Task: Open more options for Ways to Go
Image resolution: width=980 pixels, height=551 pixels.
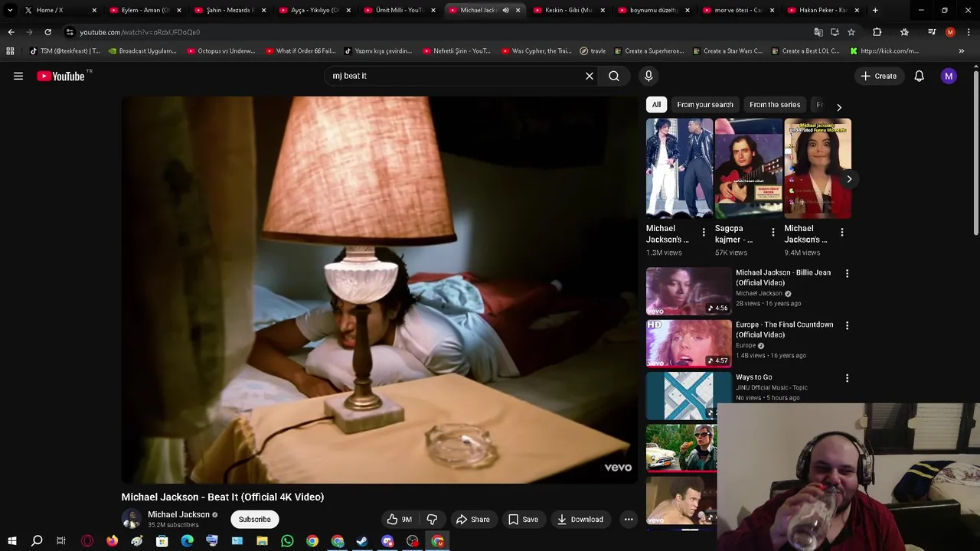Action: click(847, 378)
